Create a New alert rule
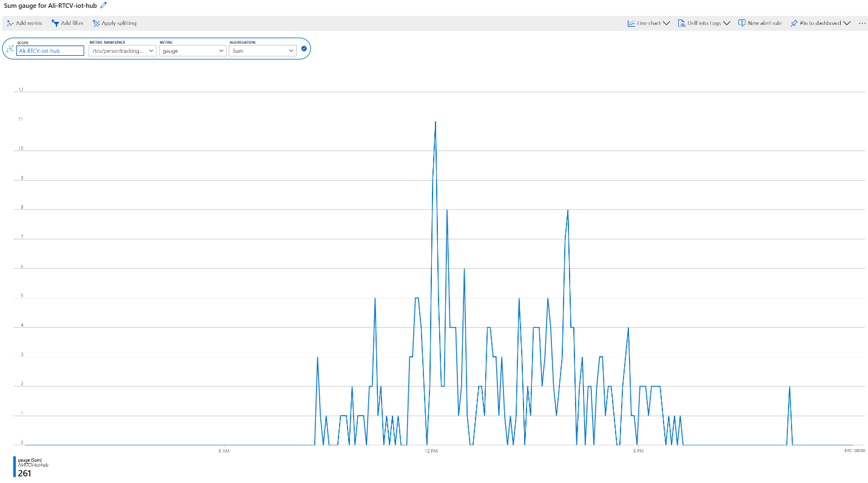Viewport: 868px width, 483px height. 760,23
